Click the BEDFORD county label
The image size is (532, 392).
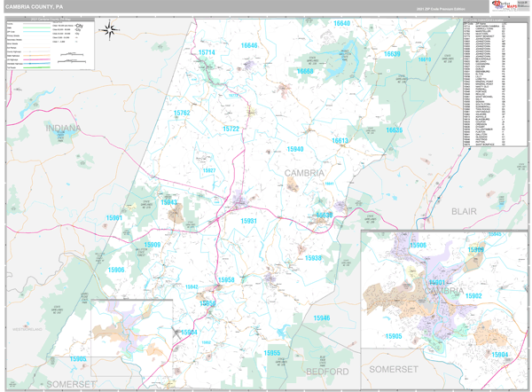pos(327,372)
